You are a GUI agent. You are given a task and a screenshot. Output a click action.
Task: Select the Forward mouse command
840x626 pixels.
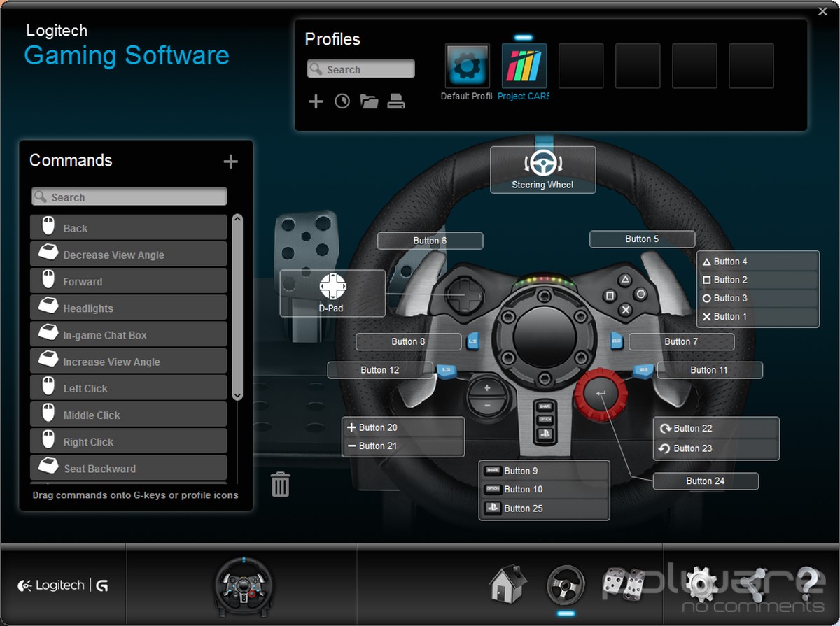(129, 281)
